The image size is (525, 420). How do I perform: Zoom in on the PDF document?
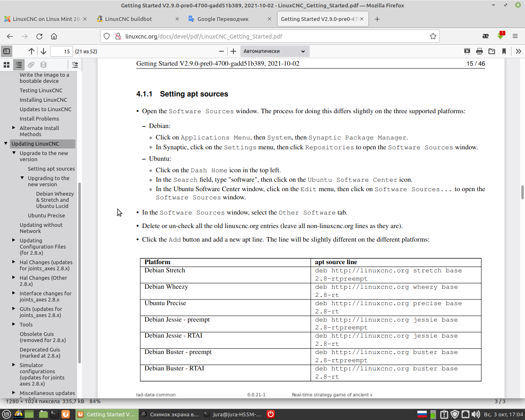pos(233,51)
